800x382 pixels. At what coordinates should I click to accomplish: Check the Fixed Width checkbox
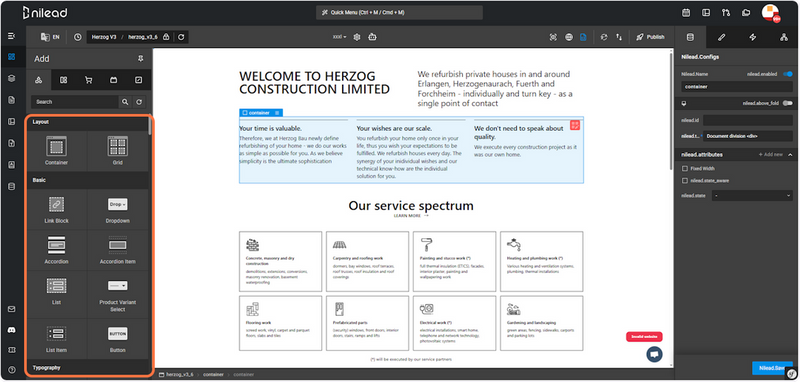point(685,168)
